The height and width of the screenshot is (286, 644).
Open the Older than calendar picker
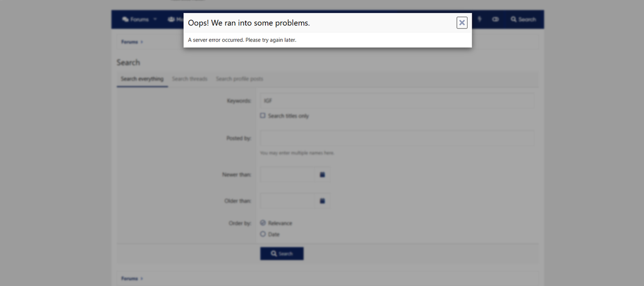(322, 201)
